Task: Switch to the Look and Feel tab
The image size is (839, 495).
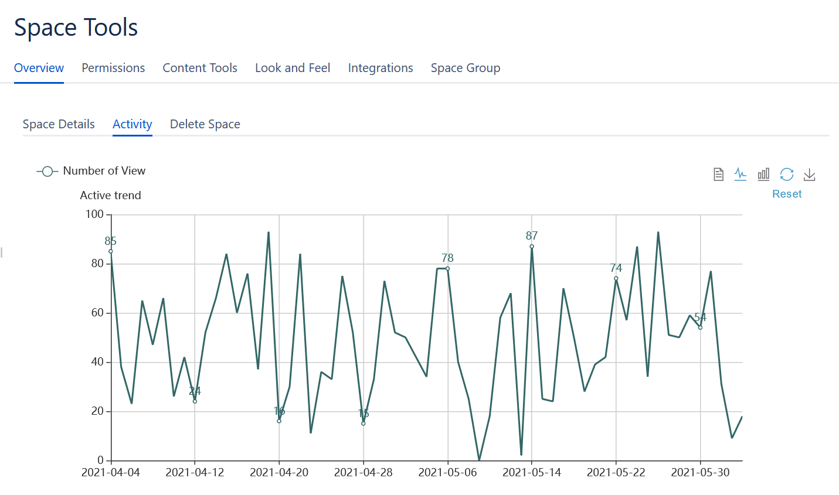Action: point(293,68)
